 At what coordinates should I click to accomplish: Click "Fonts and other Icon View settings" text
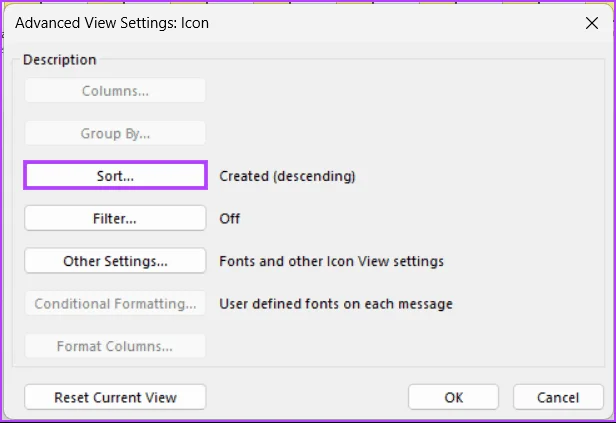[x=332, y=261]
